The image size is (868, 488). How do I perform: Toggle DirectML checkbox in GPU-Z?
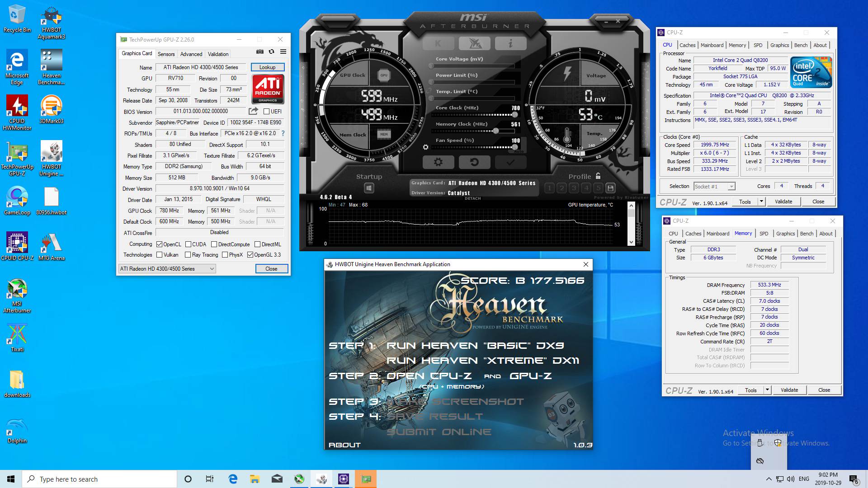[257, 244]
